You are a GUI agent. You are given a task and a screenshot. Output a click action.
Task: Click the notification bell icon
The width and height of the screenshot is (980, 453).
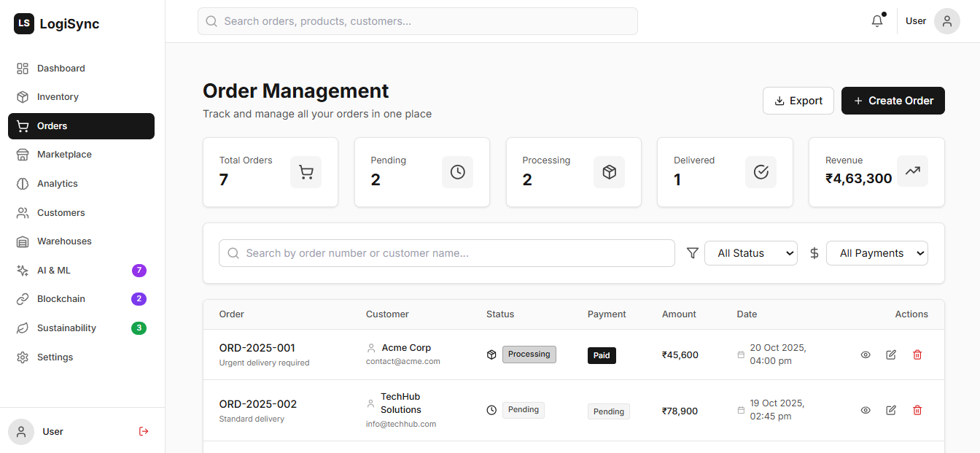pos(877,21)
